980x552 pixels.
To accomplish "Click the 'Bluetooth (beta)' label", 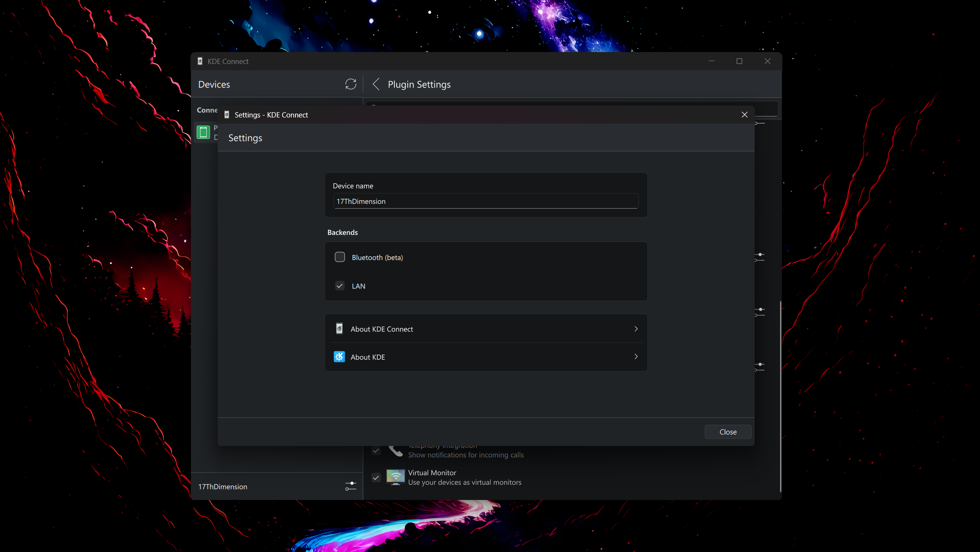I will 377,257.
